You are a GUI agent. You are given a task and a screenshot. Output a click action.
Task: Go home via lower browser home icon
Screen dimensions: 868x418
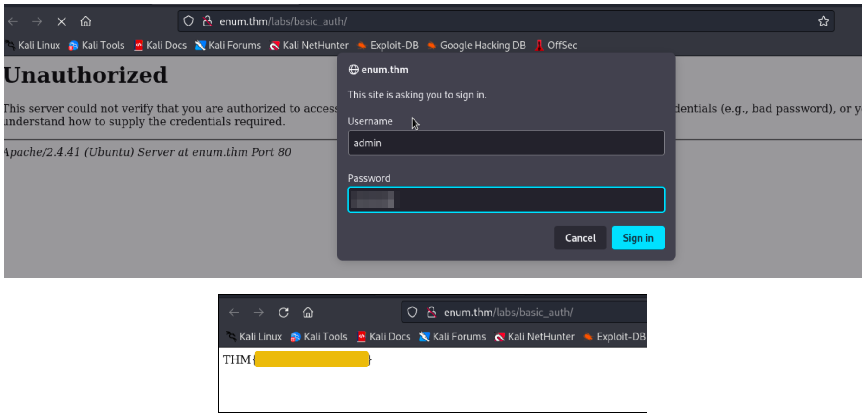(308, 313)
